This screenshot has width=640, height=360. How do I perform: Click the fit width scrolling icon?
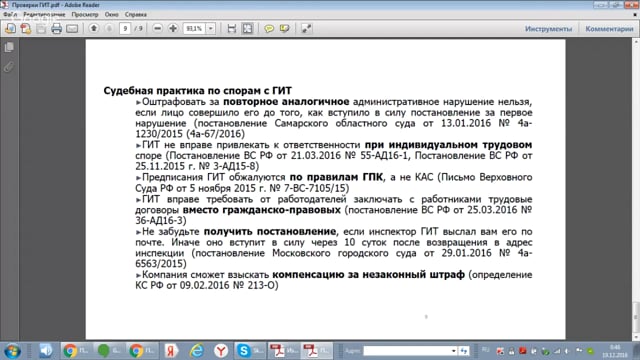click(x=231, y=29)
